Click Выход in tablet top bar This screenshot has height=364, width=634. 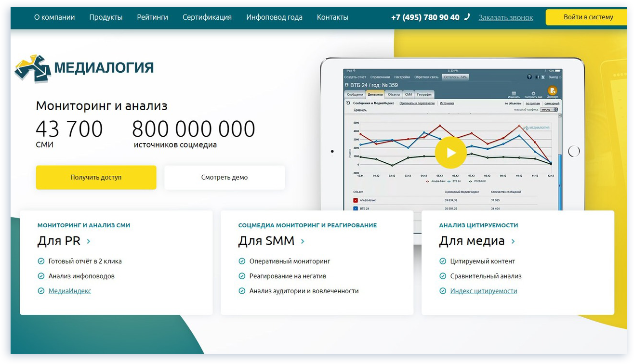pos(553,77)
